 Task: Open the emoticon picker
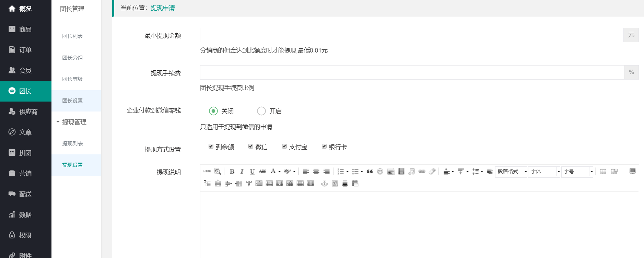[x=380, y=171]
